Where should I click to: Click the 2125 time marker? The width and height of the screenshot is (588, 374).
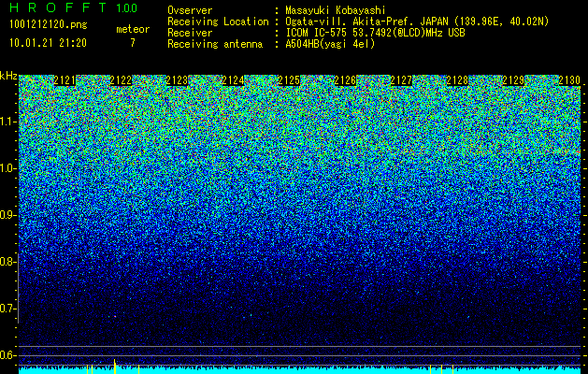click(289, 80)
